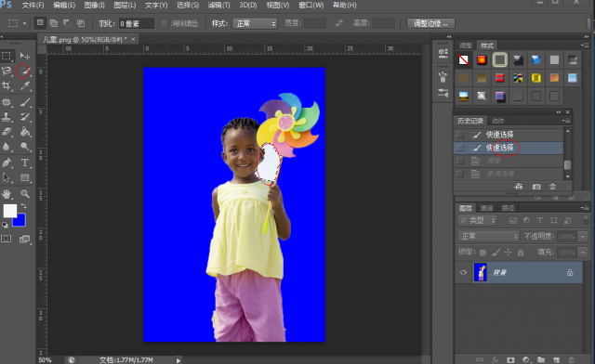Select the Move tool
The image size is (595, 364).
tap(25, 56)
